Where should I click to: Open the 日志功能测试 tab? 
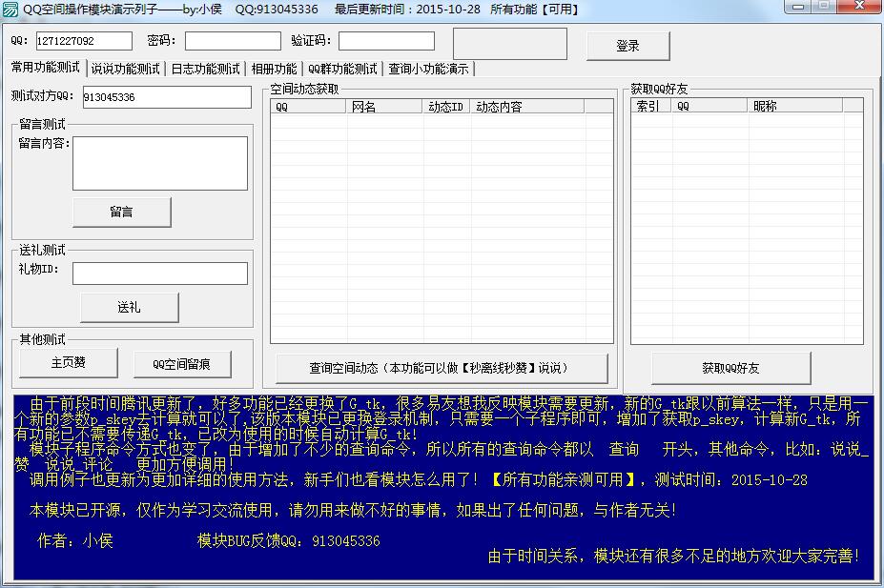click(205, 69)
